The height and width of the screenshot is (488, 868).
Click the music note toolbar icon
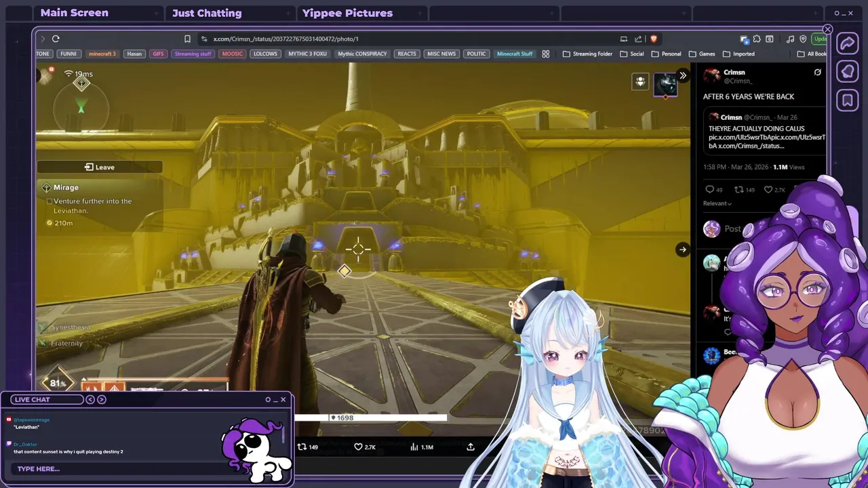click(x=790, y=39)
